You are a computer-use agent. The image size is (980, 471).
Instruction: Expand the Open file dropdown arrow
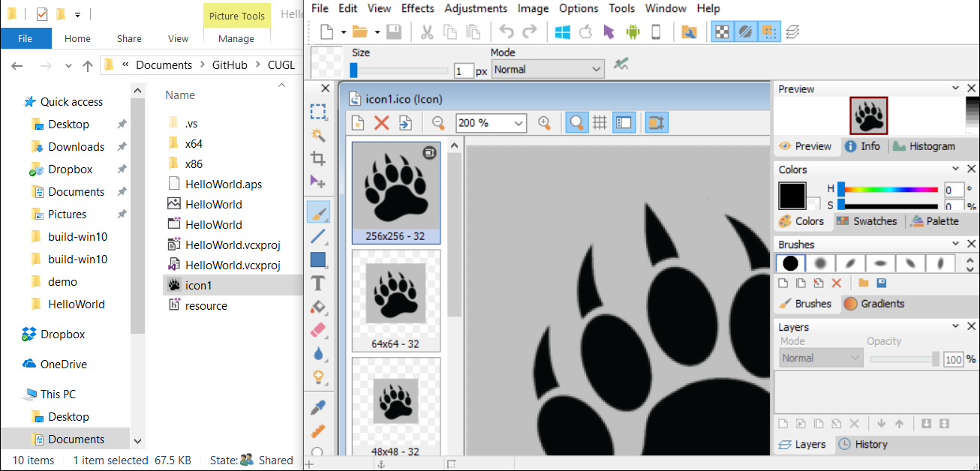pyautogui.click(x=376, y=31)
